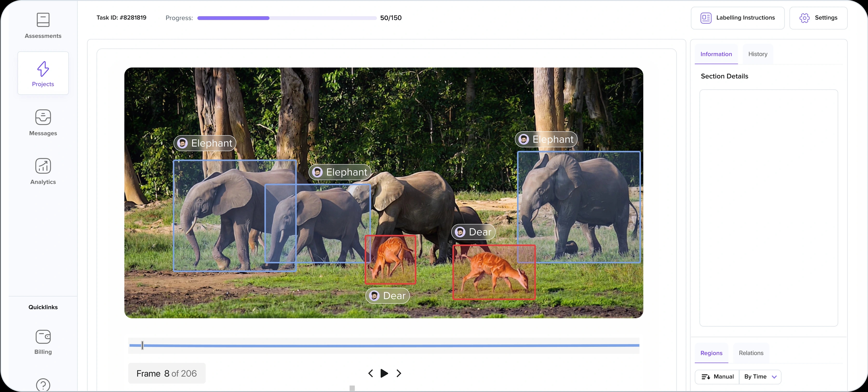Select the leftmost Elephant label
868x392 pixels.
(x=205, y=143)
